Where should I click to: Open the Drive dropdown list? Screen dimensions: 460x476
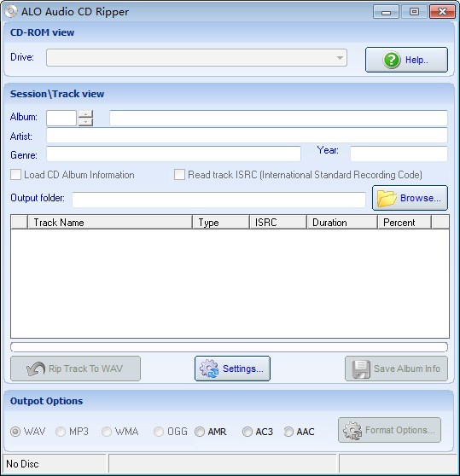340,58
